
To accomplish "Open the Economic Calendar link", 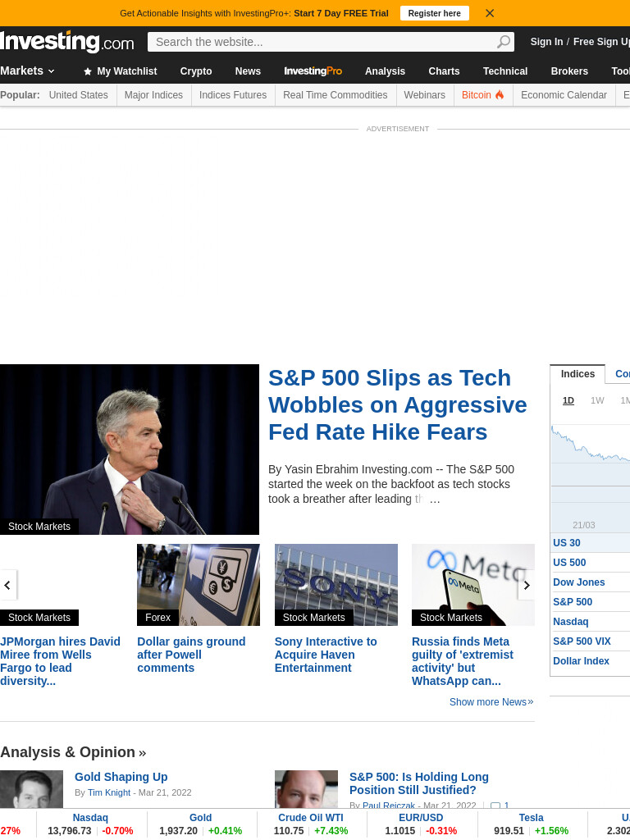I will 564,95.
